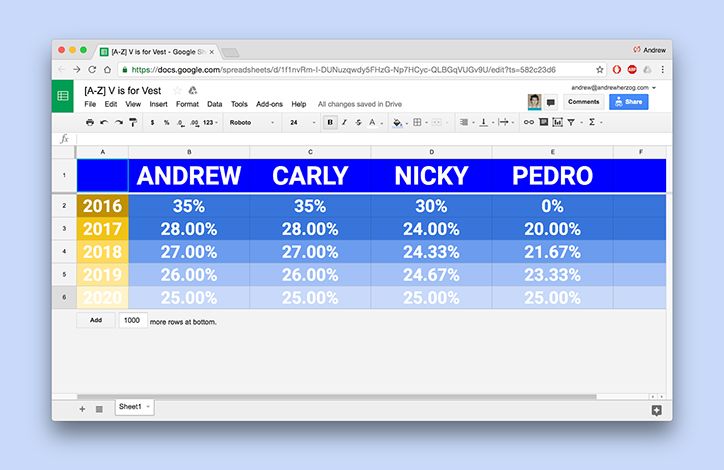The width and height of the screenshot is (724, 470).
Task: Open the Format menu
Action: 187,104
